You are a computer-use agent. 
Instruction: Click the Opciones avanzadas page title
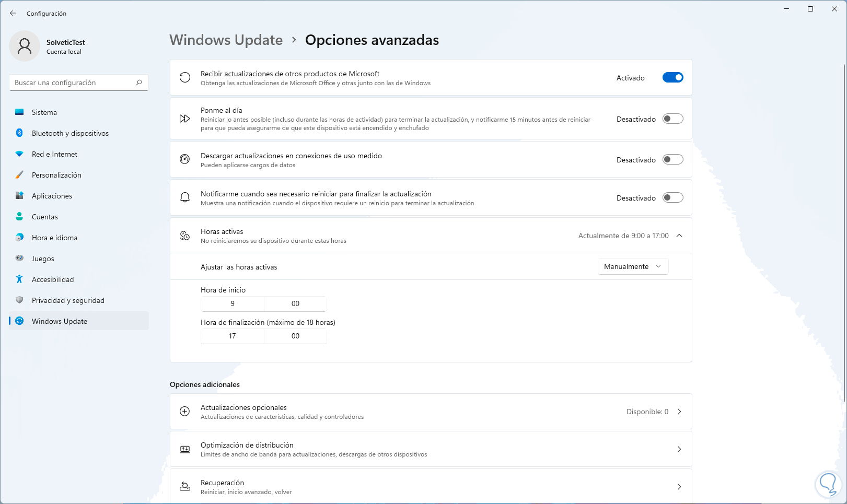click(372, 40)
